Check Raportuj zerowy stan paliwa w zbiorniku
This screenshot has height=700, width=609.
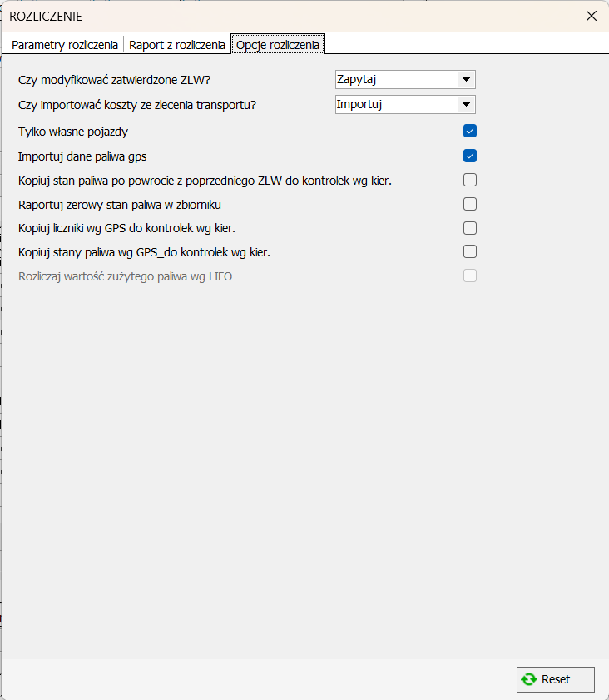470,204
